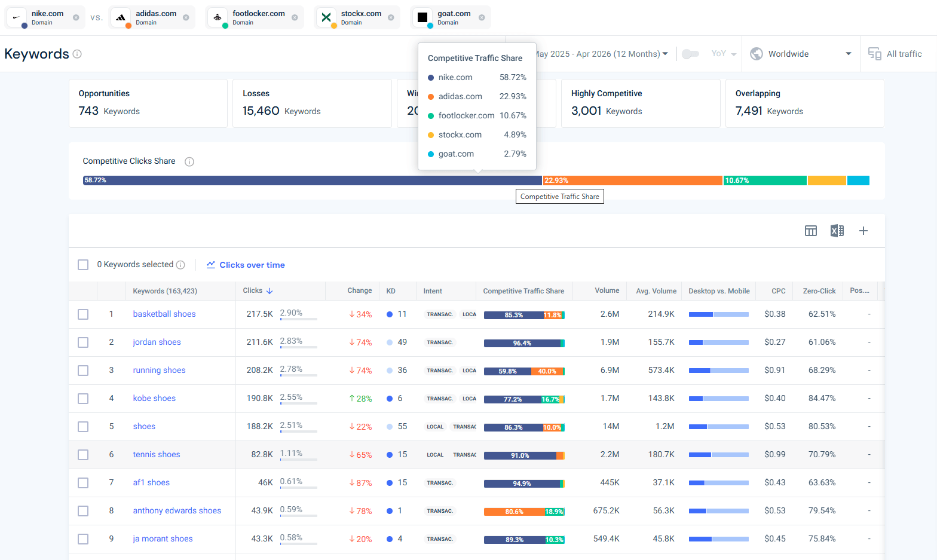Viewport: 937px width, 560px height.
Task: Click the Foot Locker logo favicon
Action: pos(218,17)
